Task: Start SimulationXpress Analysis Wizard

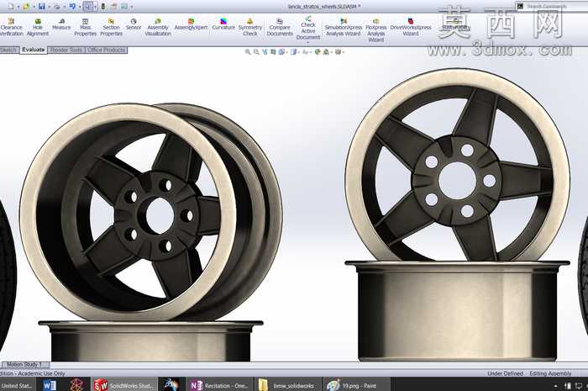Action: coord(343,27)
